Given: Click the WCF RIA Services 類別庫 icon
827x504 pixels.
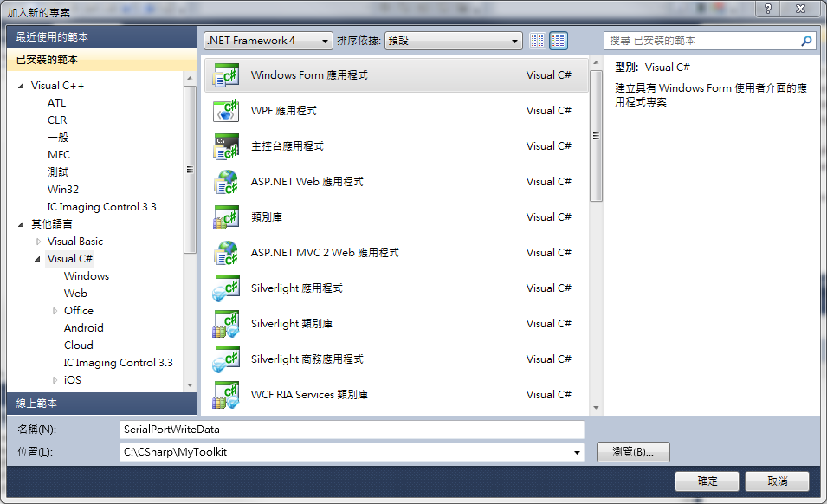Looking at the screenshot, I should [x=226, y=394].
